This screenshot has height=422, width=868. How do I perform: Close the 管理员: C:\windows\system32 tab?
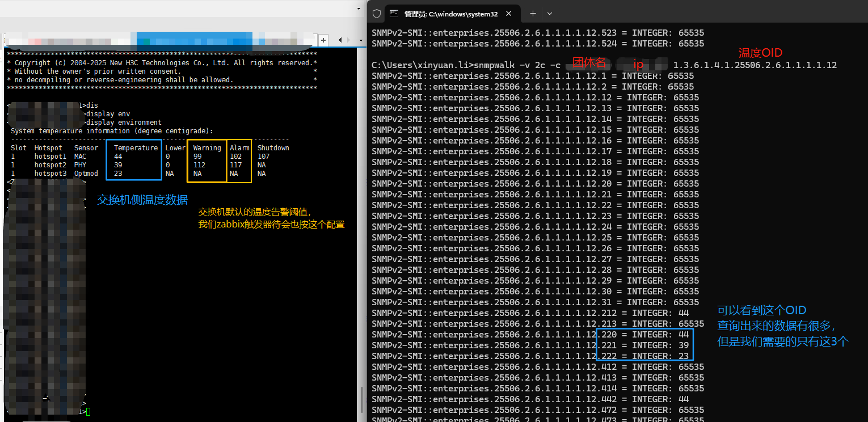pos(509,14)
